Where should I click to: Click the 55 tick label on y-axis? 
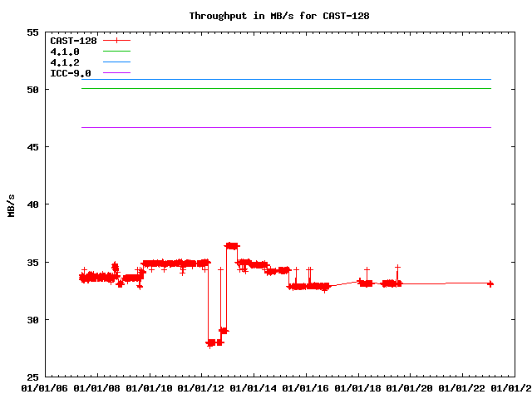pos(33,32)
